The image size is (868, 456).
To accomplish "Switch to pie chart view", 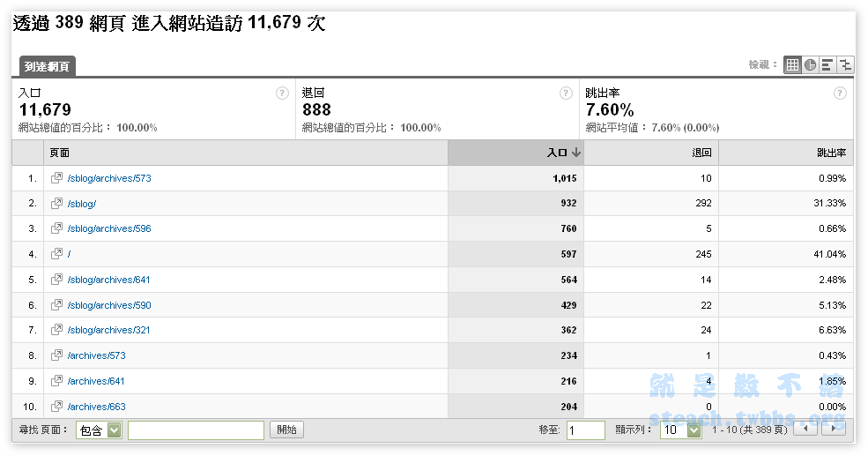I will (810, 64).
